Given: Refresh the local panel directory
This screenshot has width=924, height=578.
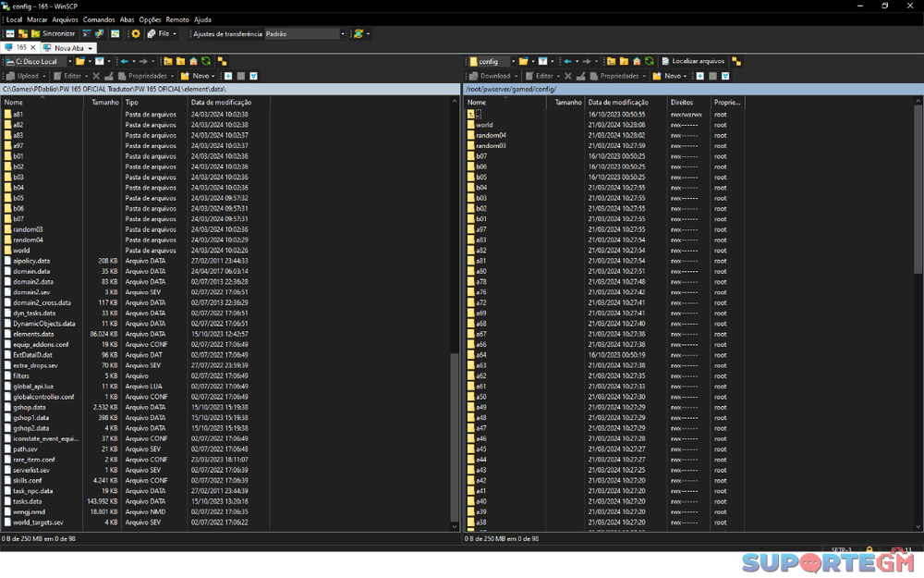Looking at the screenshot, I should click(x=206, y=62).
